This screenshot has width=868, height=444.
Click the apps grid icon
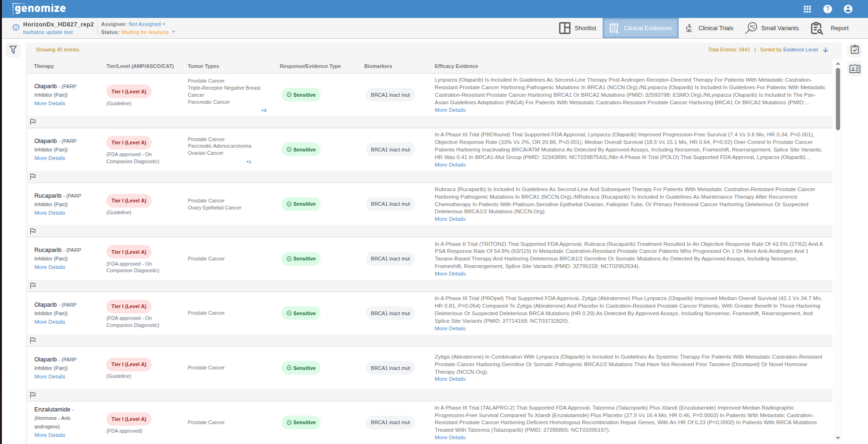[807, 9]
